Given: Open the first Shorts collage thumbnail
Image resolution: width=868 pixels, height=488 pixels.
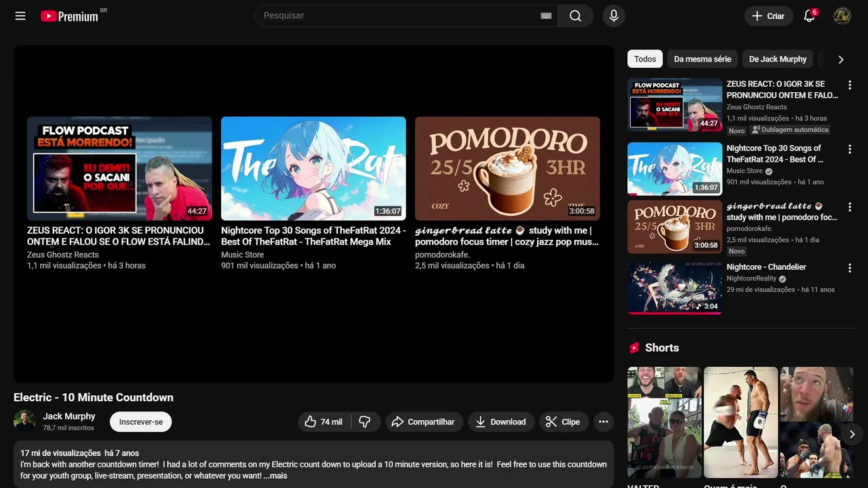Looking at the screenshot, I should pos(665,422).
